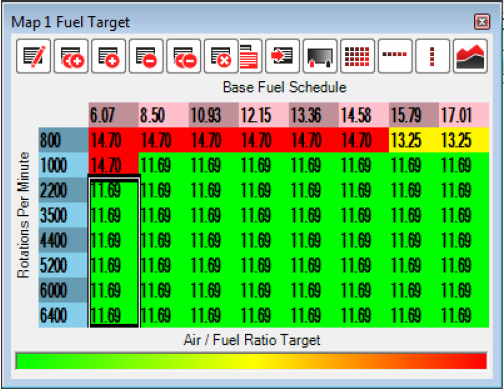The image size is (504, 390).
Task: Click the red copy pages icon
Action: (x=250, y=56)
